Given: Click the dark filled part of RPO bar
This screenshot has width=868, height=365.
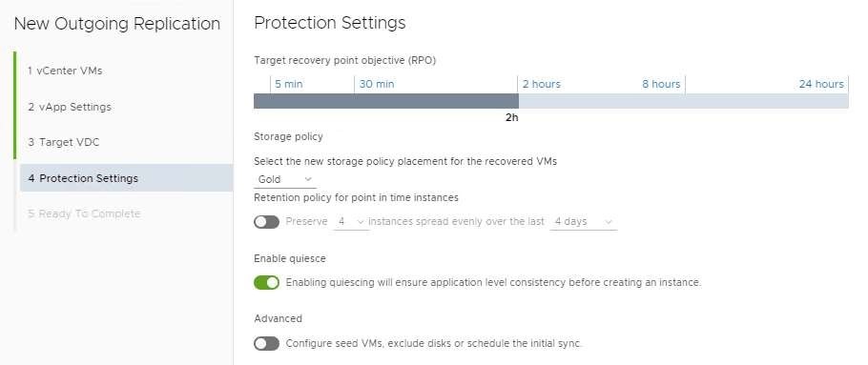Looking at the screenshot, I should point(386,101).
